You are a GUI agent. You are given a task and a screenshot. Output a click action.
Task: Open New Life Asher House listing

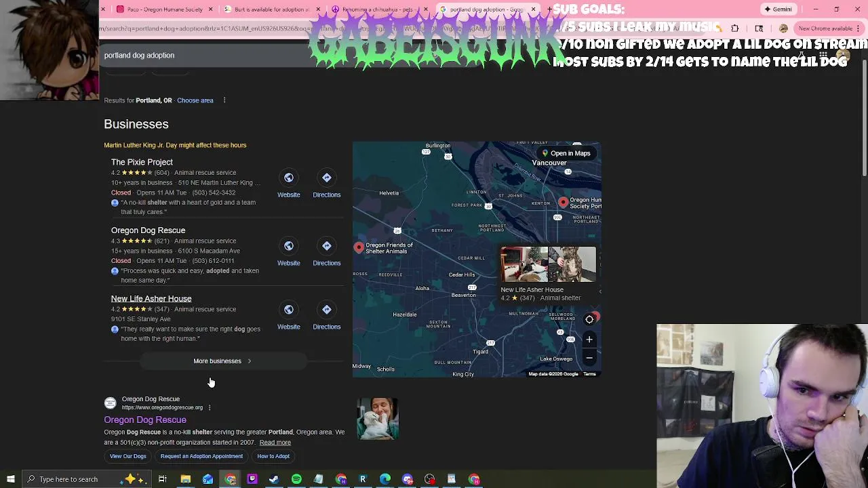click(151, 299)
